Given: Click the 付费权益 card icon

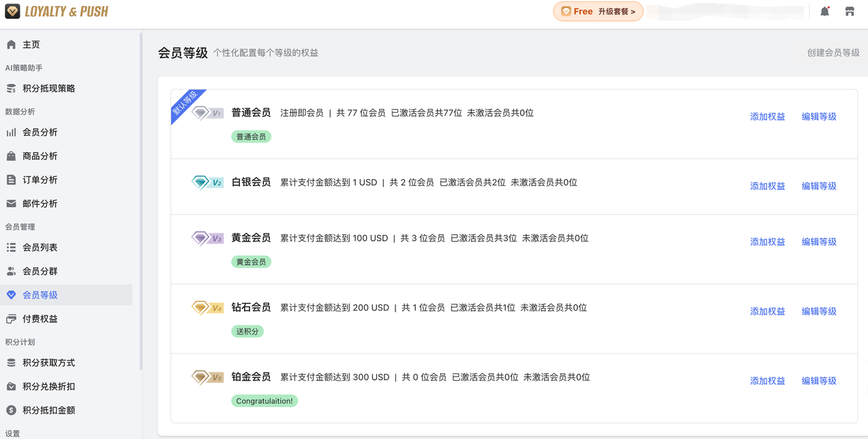Looking at the screenshot, I should click(12, 318).
